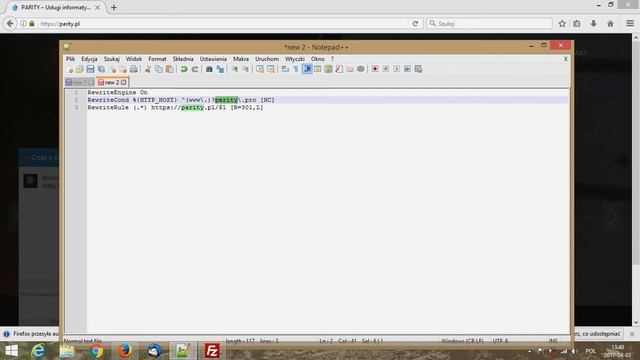Create a new document in Notepad++ toolbar
Viewport: 640px width, 360px height.
(69, 69)
